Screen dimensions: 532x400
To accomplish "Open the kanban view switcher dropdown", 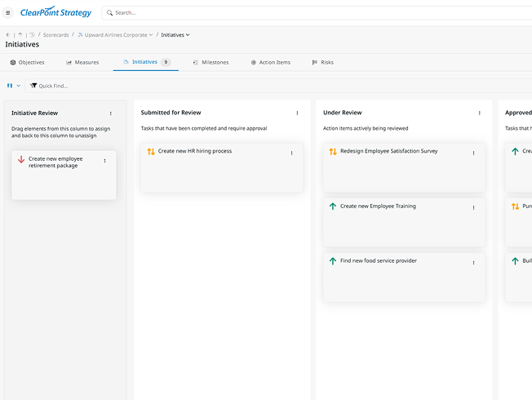I will (x=14, y=86).
